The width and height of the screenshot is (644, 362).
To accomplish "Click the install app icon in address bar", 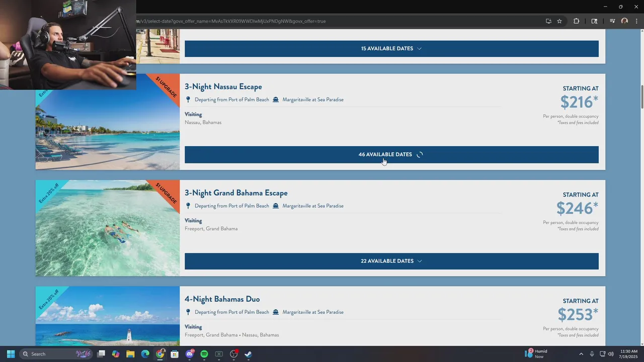I will pyautogui.click(x=548, y=21).
